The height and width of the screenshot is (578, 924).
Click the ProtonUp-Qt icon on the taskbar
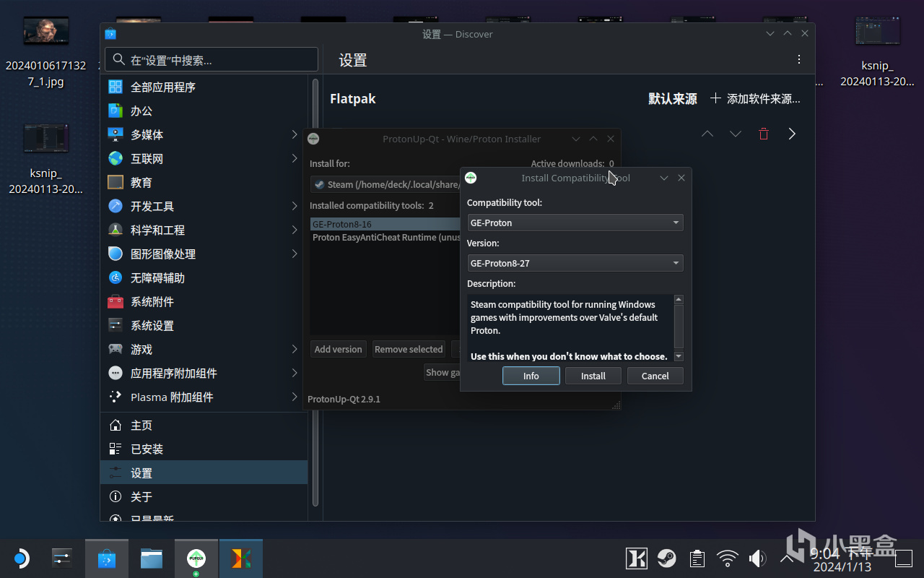coord(196,558)
